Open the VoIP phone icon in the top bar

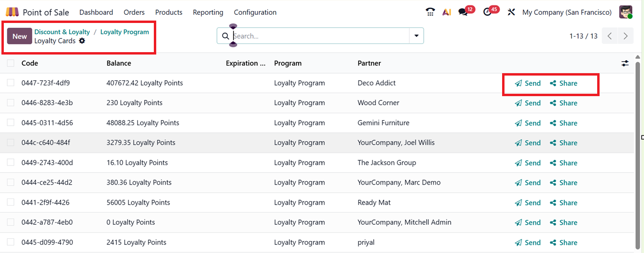click(x=430, y=12)
